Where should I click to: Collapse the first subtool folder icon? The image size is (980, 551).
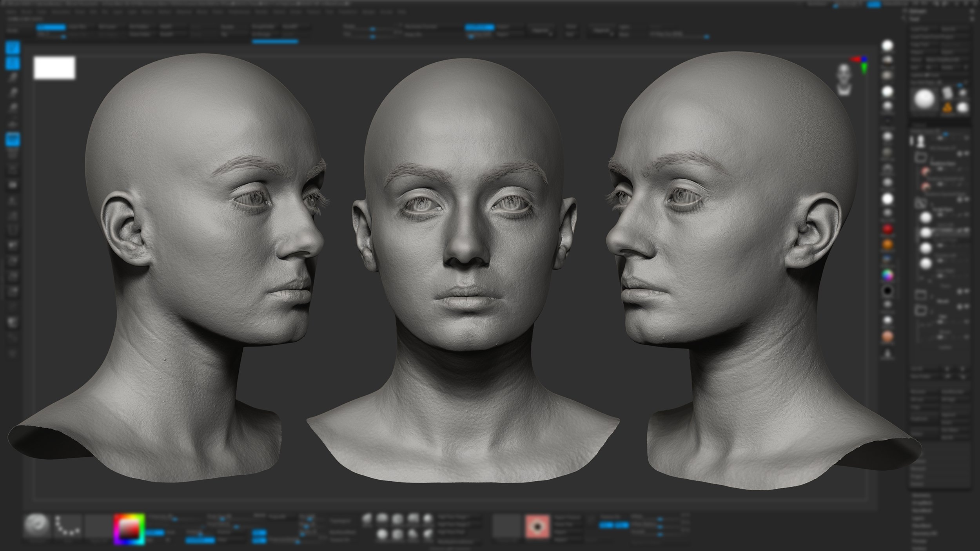click(920, 158)
